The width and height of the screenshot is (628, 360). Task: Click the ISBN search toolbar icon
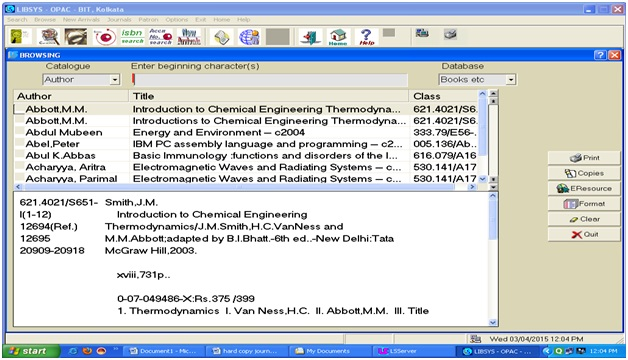tap(132, 36)
